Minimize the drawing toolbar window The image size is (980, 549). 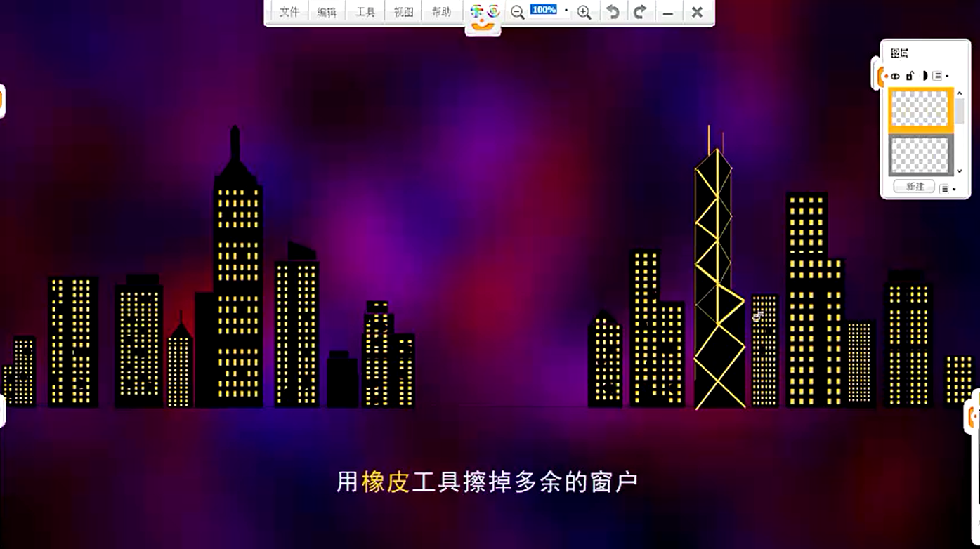[668, 13]
